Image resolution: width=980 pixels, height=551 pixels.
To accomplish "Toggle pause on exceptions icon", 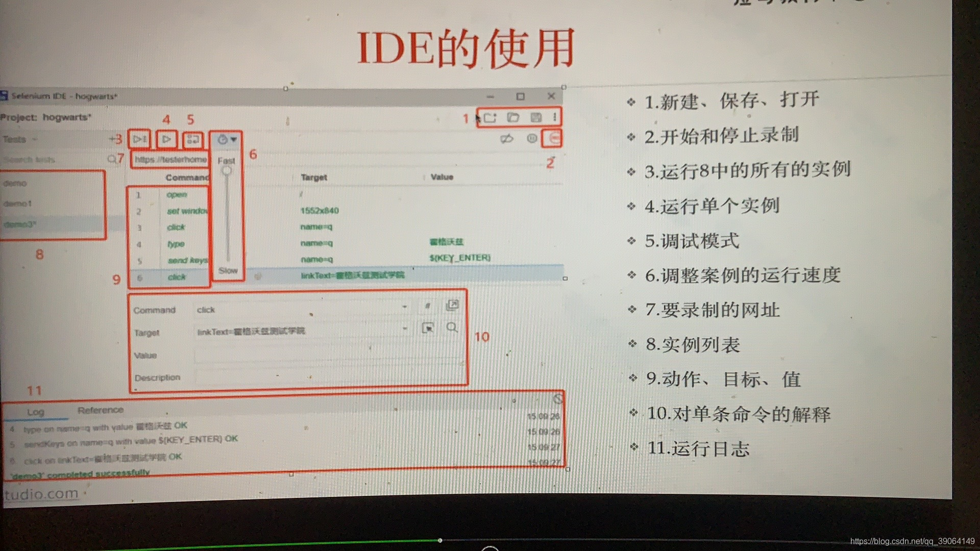I will [x=531, y=138].
